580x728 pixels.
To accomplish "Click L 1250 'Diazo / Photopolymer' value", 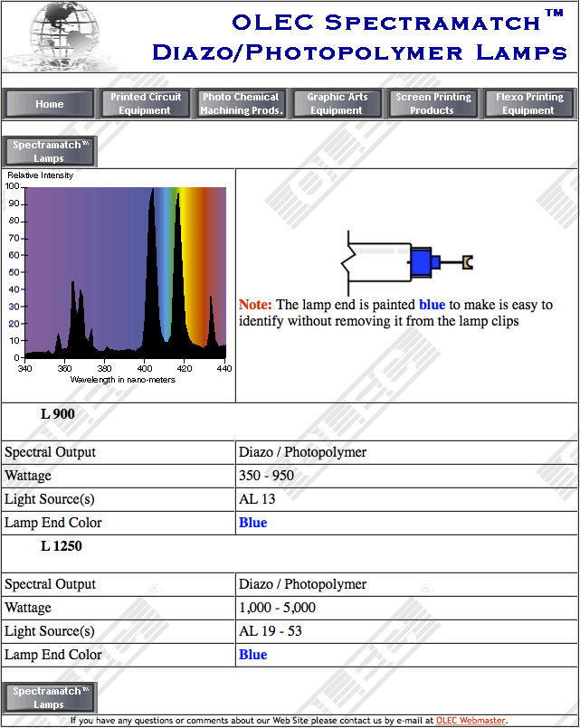I will 302,584.
